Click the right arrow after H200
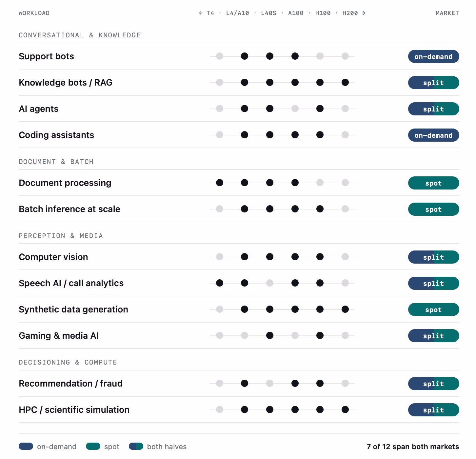Screen dimensions: 476x459 (364, 13)
